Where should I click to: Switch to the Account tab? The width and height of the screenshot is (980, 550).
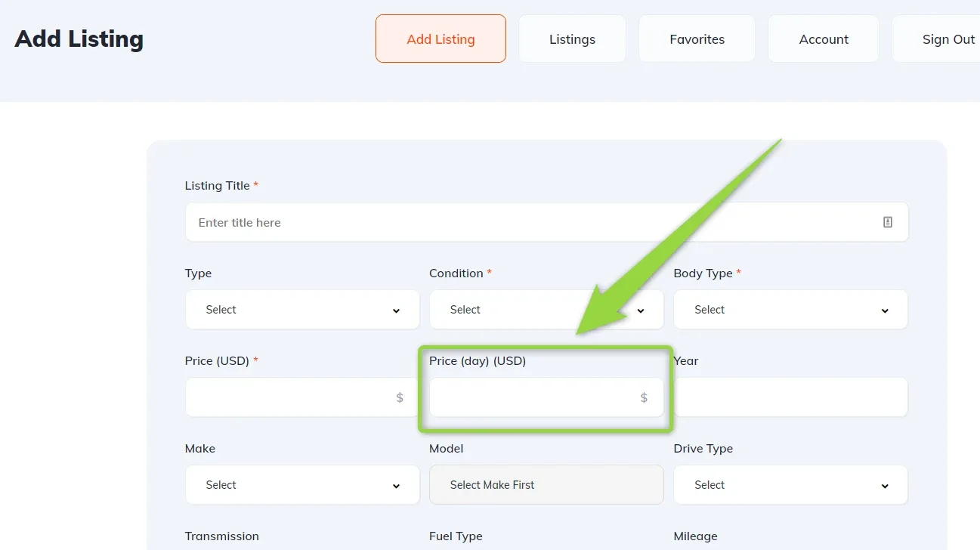[x=824, y=39]
